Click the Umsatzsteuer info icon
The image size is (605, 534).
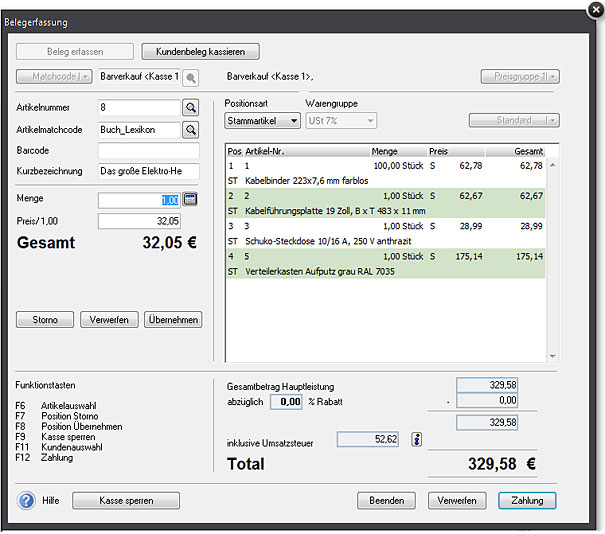416,439
